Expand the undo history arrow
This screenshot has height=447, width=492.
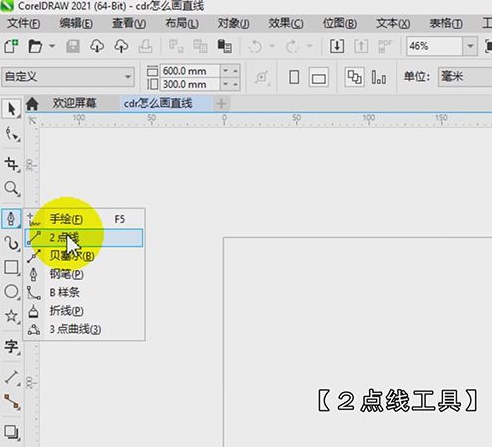272,46
